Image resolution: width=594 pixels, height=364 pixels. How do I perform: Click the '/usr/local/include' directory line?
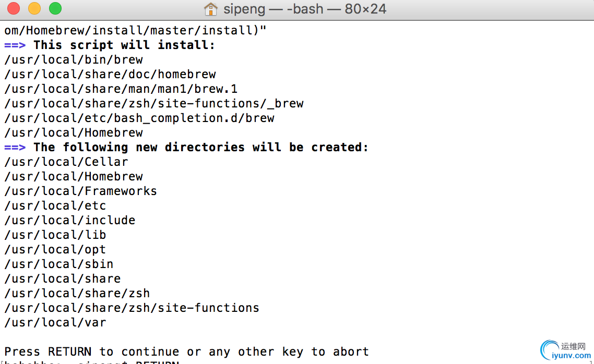click(x=70, y=220)
